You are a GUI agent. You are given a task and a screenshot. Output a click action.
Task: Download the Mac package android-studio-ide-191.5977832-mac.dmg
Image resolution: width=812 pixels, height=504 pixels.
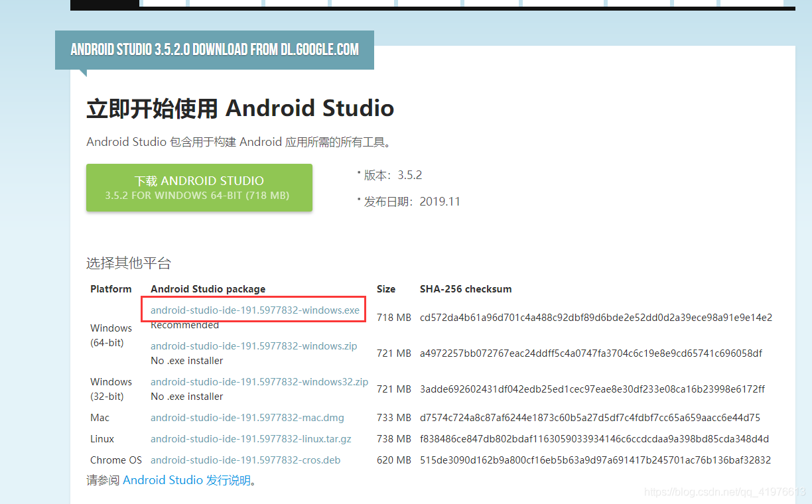[247, 417]
